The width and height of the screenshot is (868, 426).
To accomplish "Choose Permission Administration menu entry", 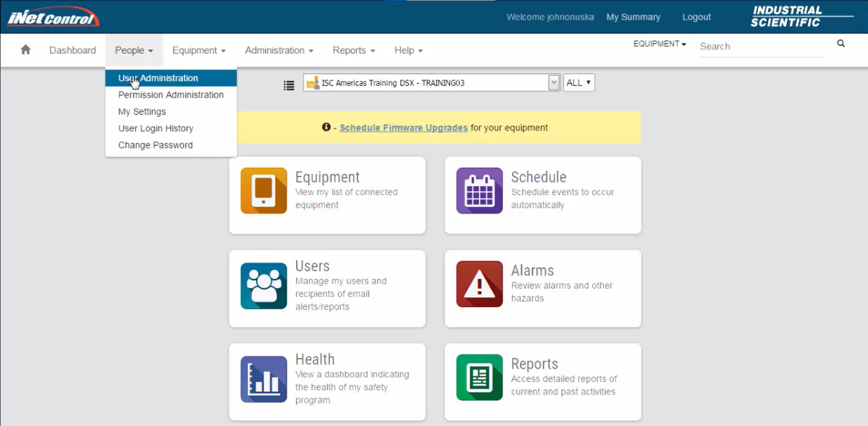I will (x=170, y=95).
